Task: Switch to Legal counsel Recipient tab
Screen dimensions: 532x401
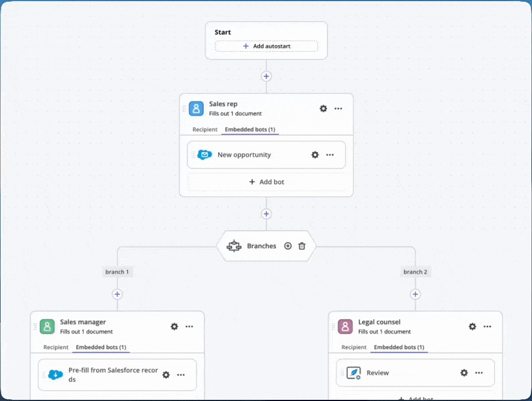Action: (x=354, y=348)
